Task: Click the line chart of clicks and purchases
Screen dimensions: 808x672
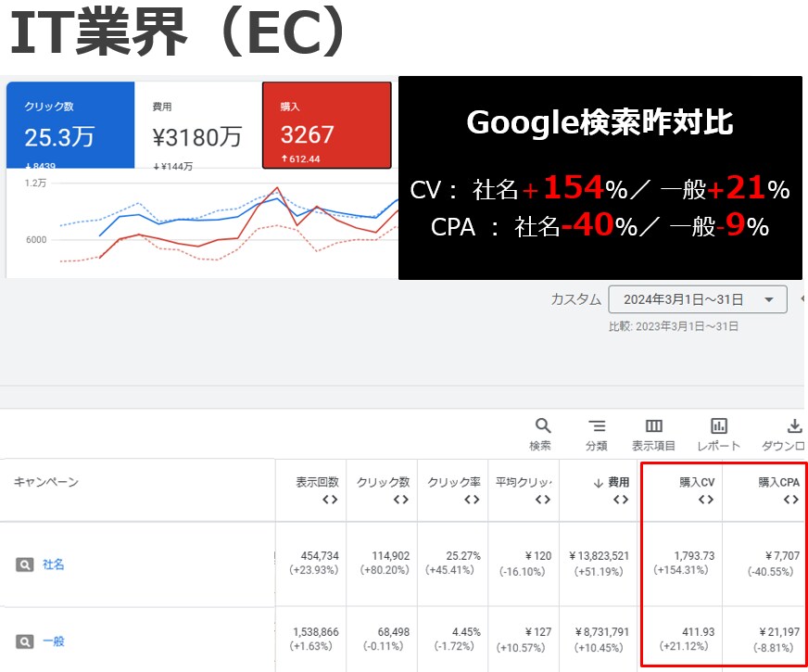Action: point(229,224)
